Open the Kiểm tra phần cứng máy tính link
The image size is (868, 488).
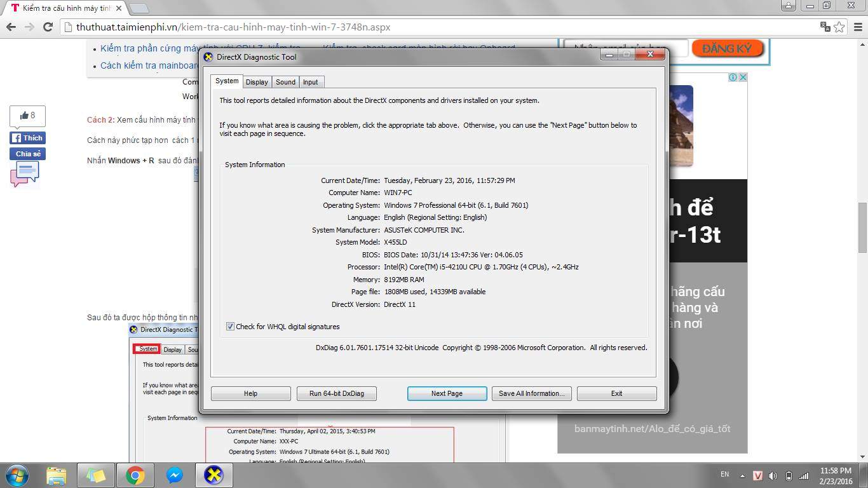point(200,48)
